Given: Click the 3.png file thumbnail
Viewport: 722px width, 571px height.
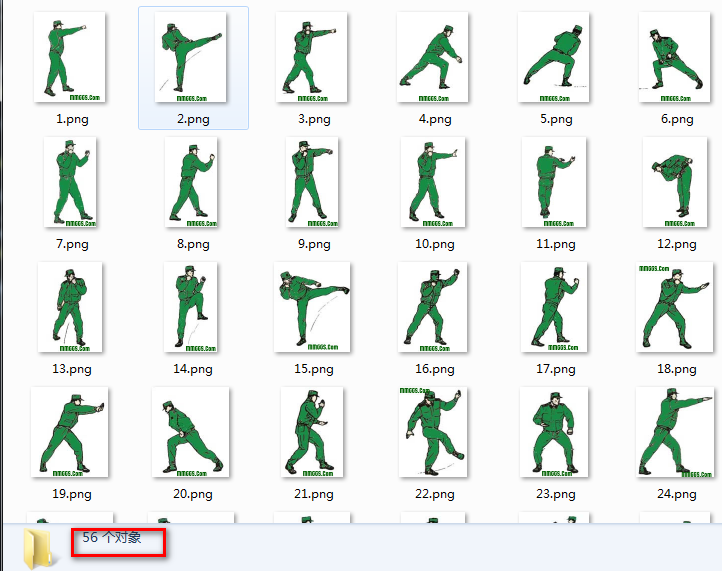Looking at the screenshot, I should point(311,57).
